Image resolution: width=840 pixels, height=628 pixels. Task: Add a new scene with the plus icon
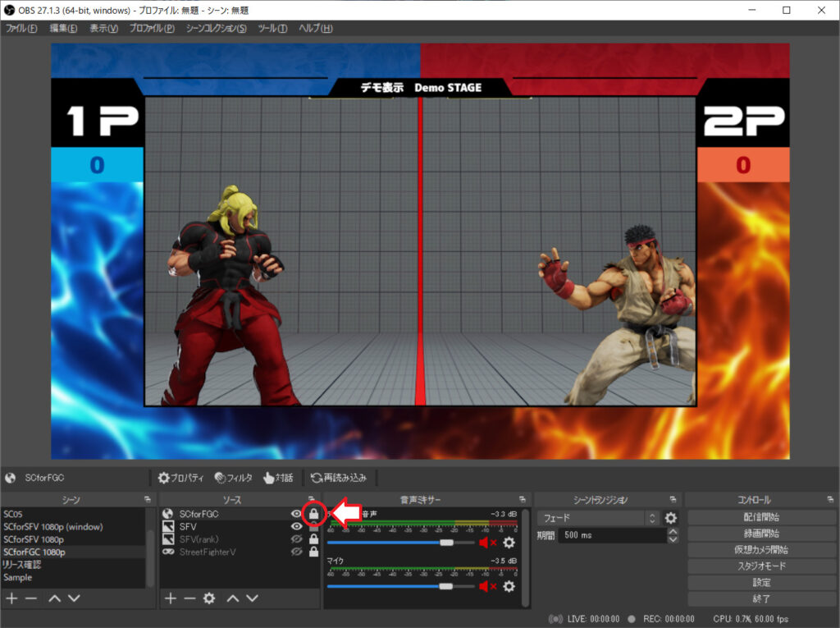pyautogui.click(x=11, y=598)
